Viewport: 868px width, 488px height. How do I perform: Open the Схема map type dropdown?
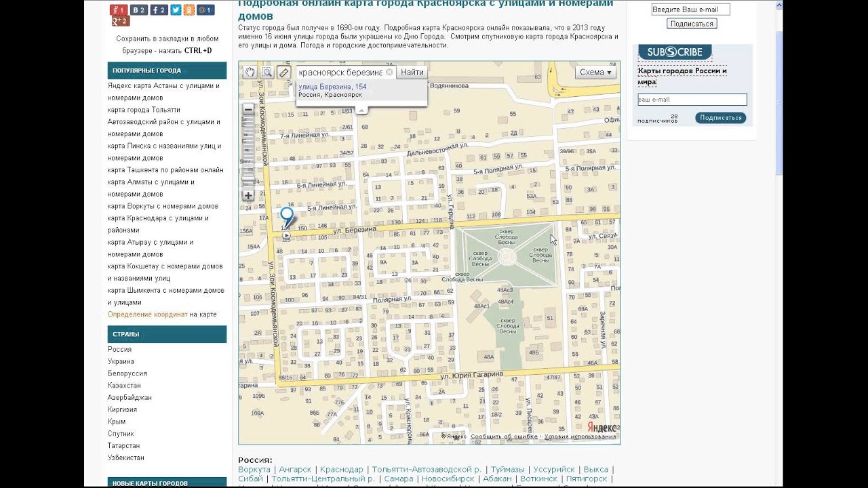click(595, 73)
